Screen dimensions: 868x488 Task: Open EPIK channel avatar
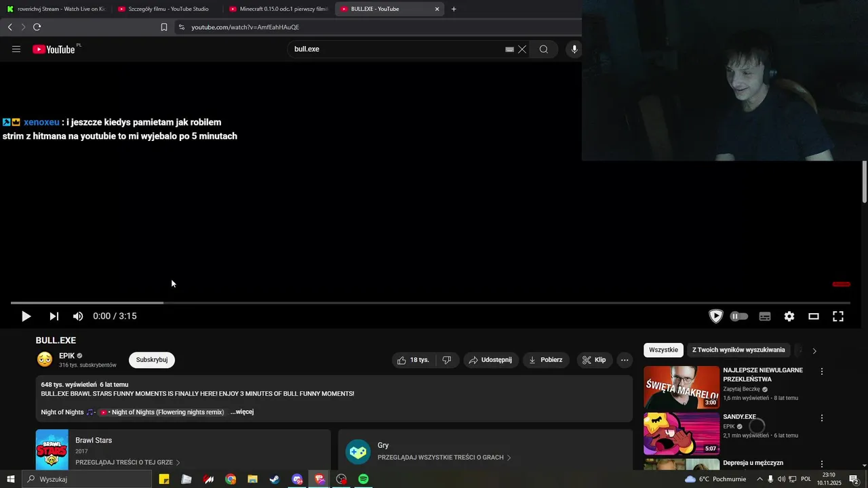tap(45, 359)
